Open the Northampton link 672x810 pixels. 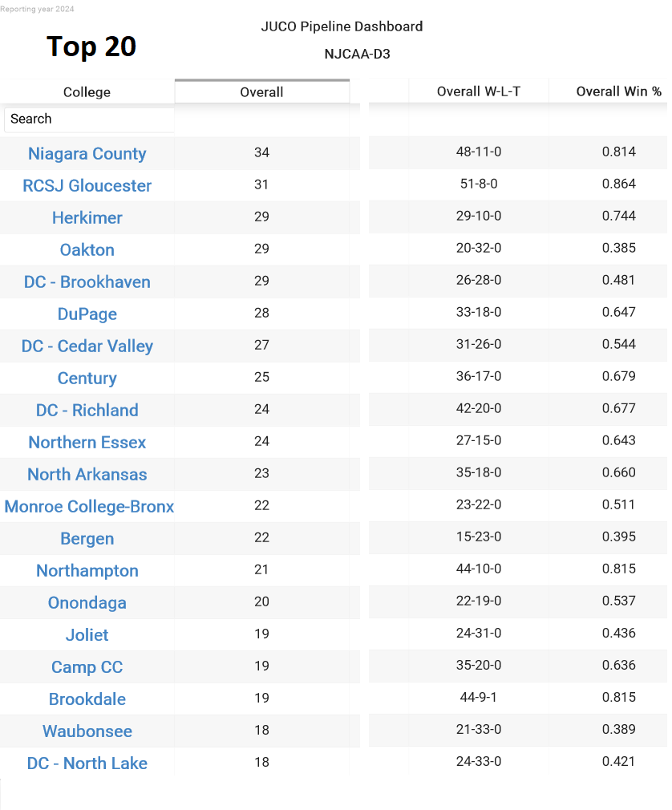click(87, 570)
